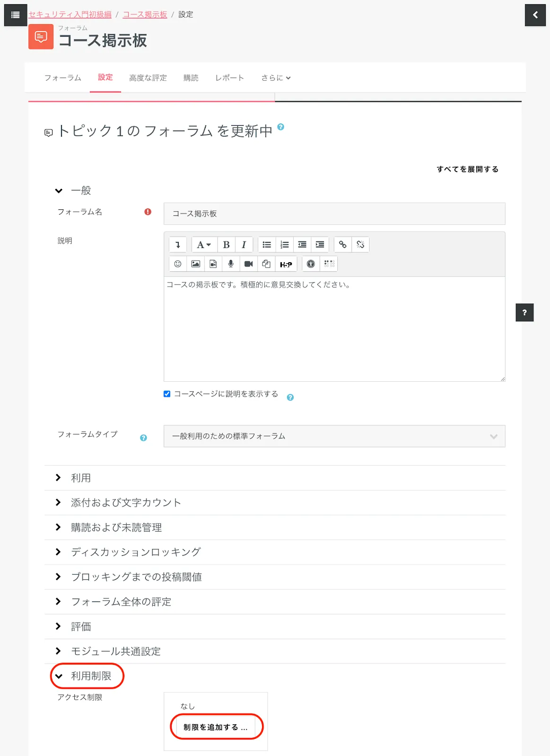Run the accessibility checker tool
The width and height of the screenshot is (550, 756).
click(311, 264)
